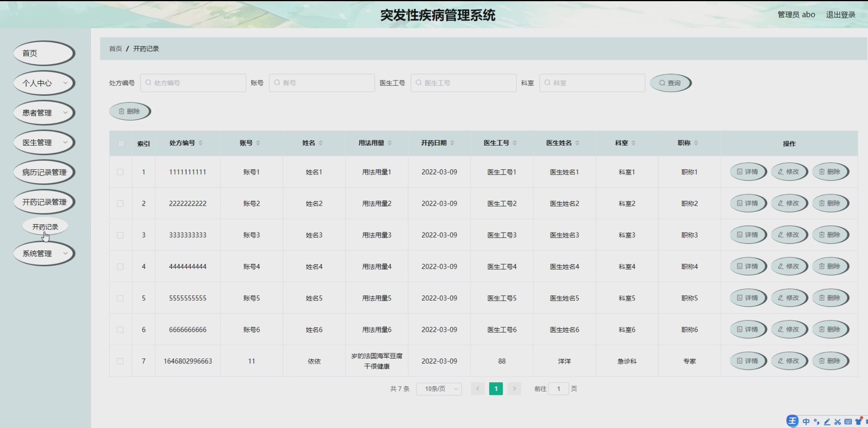Click the 急诊科 cell
868x428 pixels.
[627, 361]
